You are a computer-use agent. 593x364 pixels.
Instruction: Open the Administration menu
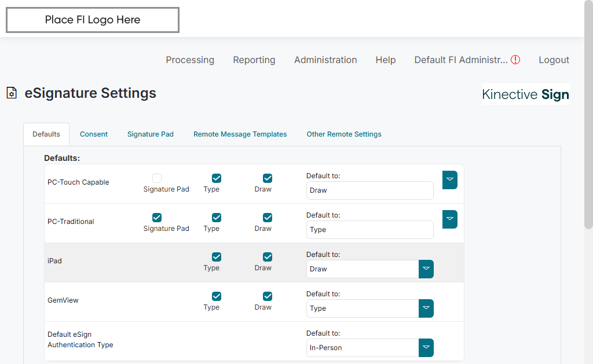[325, 60]
